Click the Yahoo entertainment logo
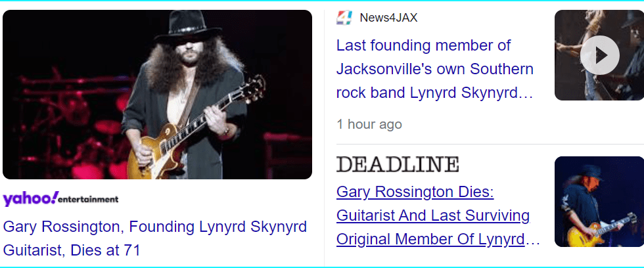644x268 pixels. (60, 199)
